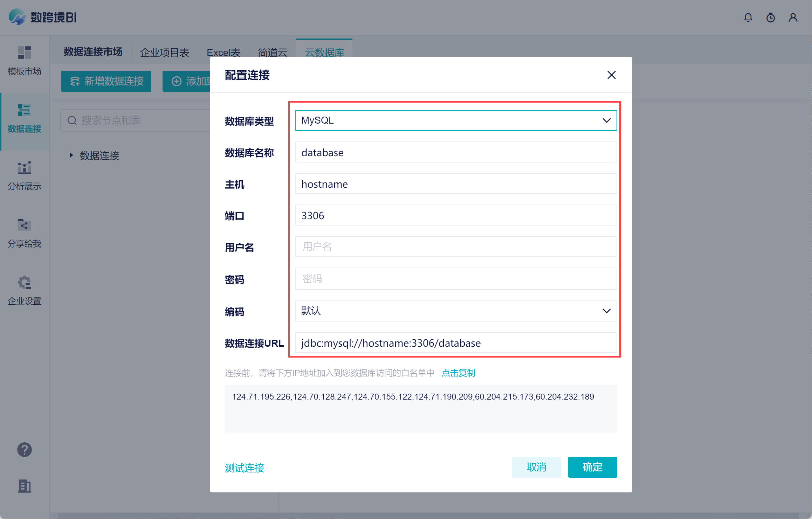Click the building icon at sidebar bottom
Image resolution: width=812 pixels, height=519 pixels.
point(25,486)
